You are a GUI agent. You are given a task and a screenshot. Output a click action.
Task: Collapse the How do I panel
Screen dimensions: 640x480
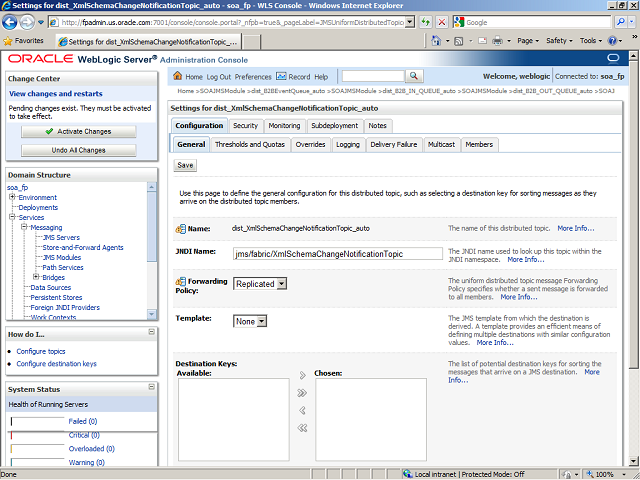tap(151, 334)
